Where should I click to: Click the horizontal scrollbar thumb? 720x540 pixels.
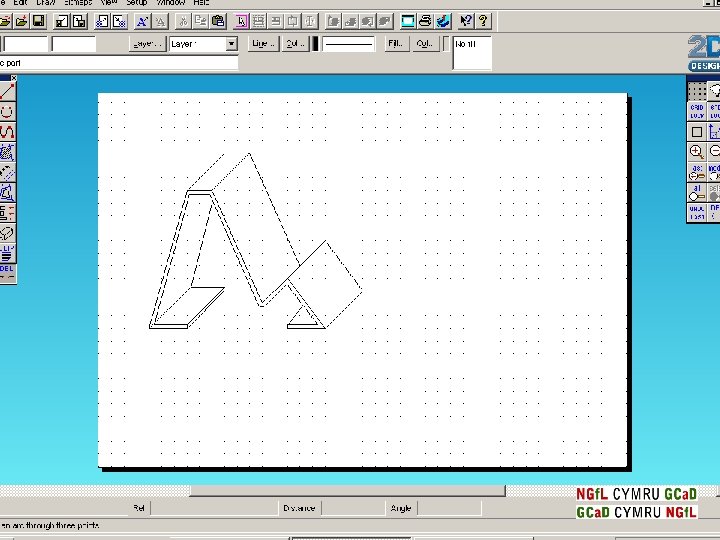(348, 491)
